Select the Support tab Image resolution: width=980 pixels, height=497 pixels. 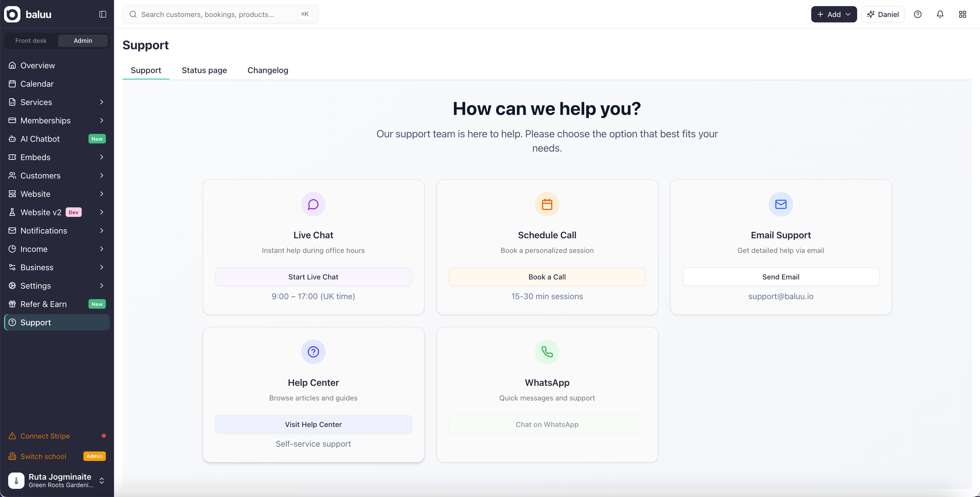coord(146,70)
